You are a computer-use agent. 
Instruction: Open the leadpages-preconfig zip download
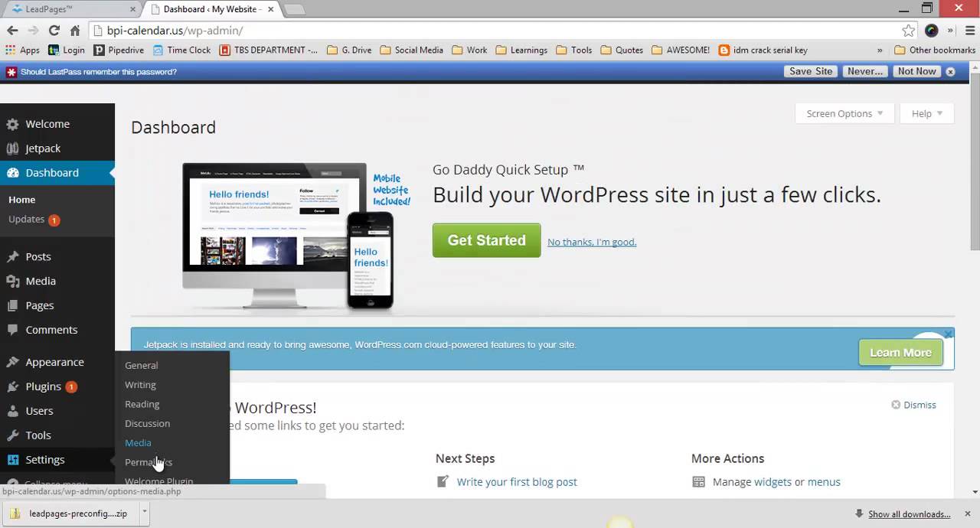point(71,513)
